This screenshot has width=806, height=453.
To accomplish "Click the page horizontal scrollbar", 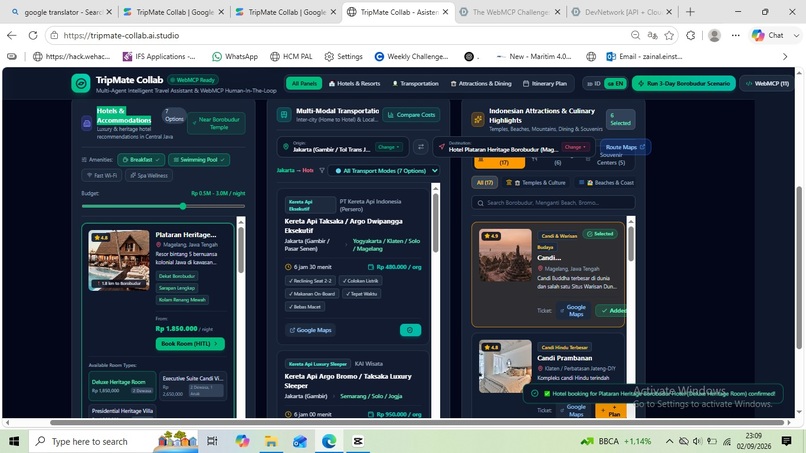I will point(417,423).
